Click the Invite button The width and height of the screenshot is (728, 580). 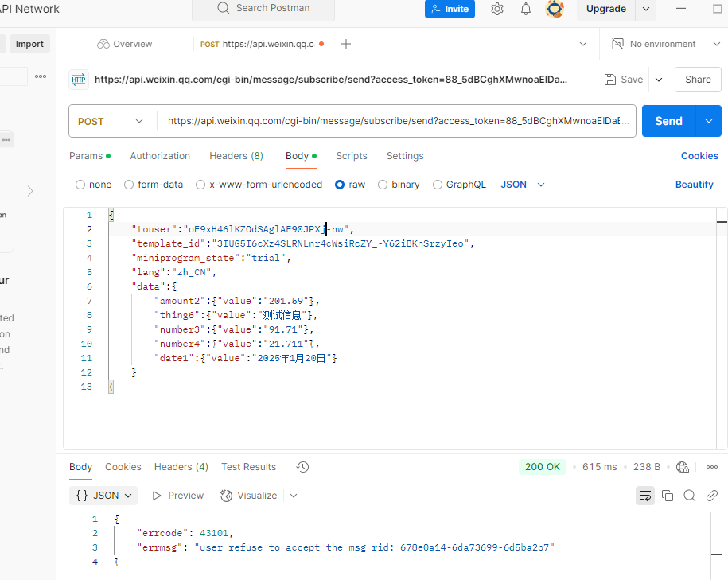tap(450, 9)
